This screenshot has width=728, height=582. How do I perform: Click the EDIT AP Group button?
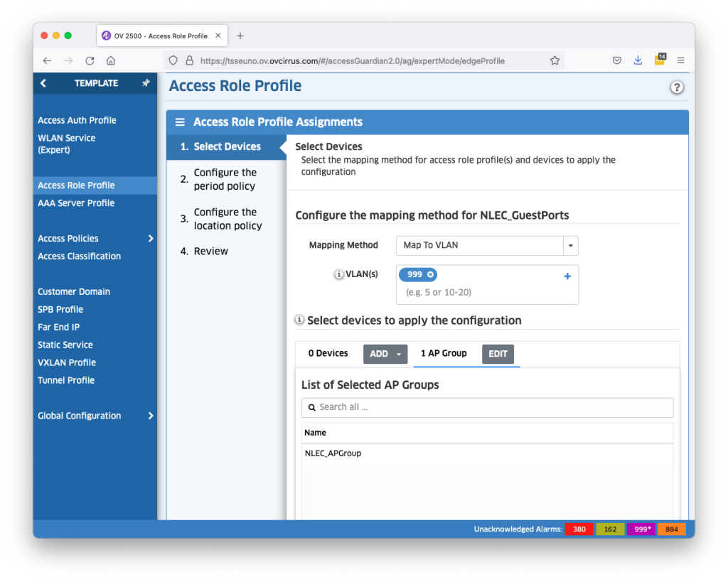pos(498,354)
